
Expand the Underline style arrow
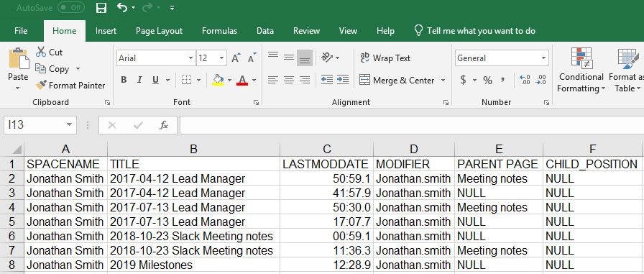click(x=167, y=80)
